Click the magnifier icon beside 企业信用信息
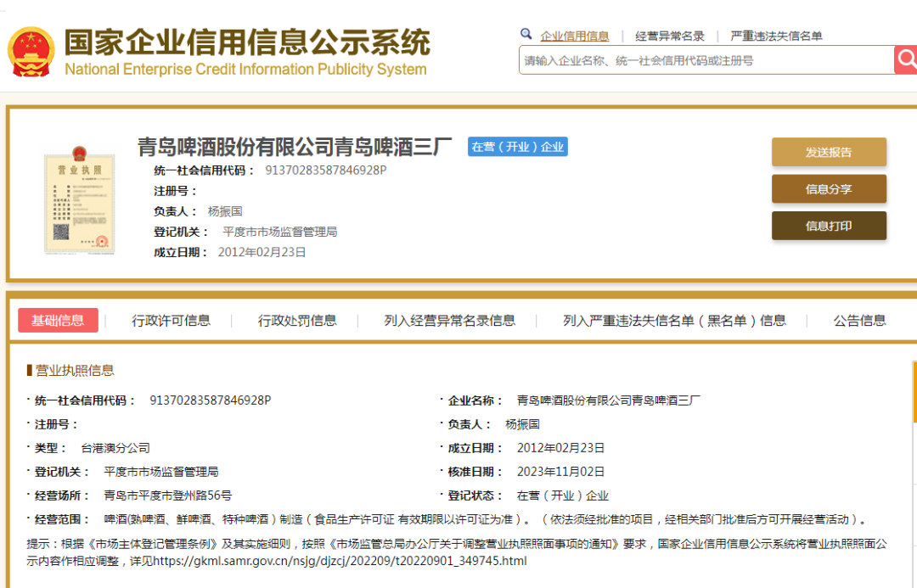Viewport: 917px width, 588px height. [x=526, y=35]
